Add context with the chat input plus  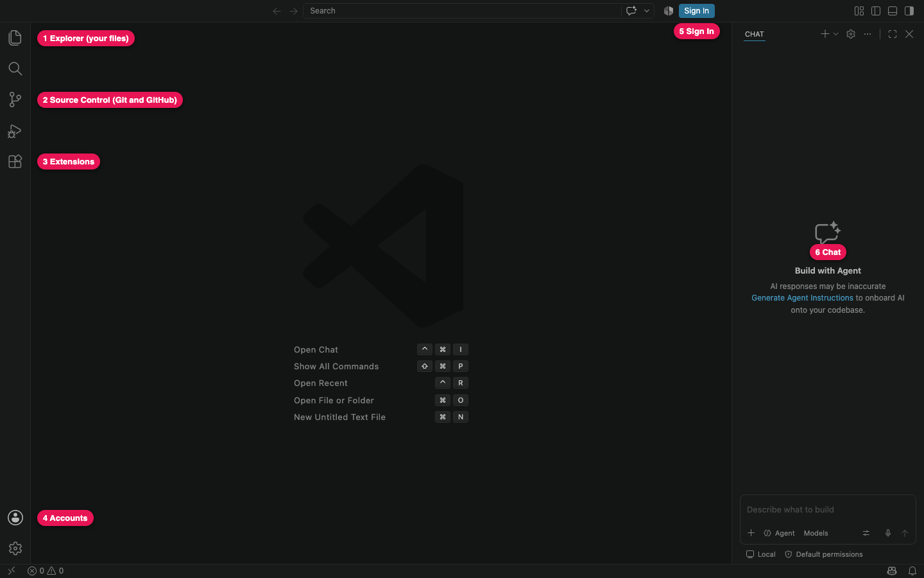tap(751, 533)
